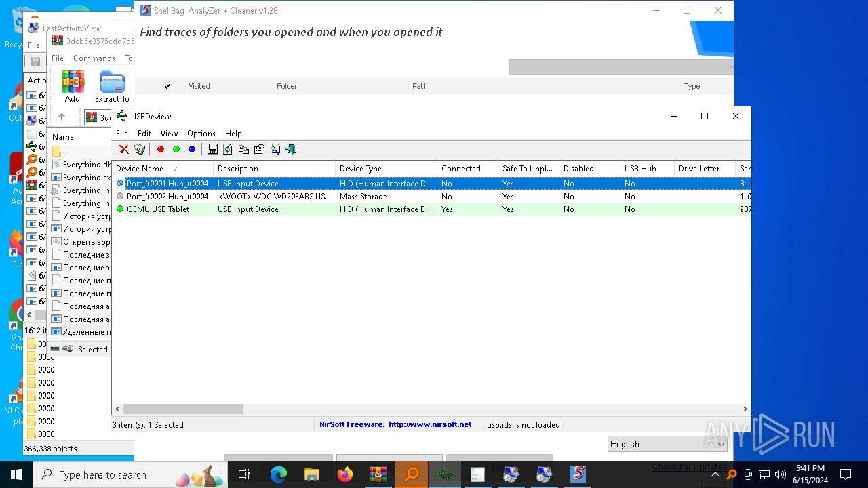Sort by Device Type column header
Image resolution: width=868 pixels, height=488 pixels.
[x=386, y=169]
